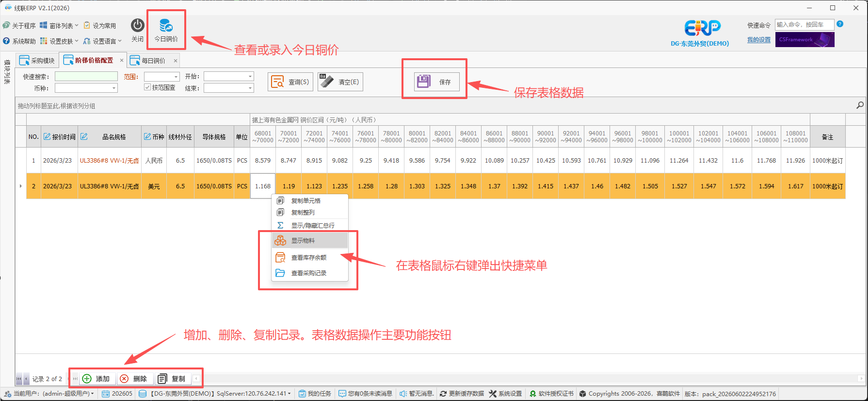The width and height of the screenshot is (868, 401).
Task: Click the blue help icon beside 快速命令
Action: [840, 24]
